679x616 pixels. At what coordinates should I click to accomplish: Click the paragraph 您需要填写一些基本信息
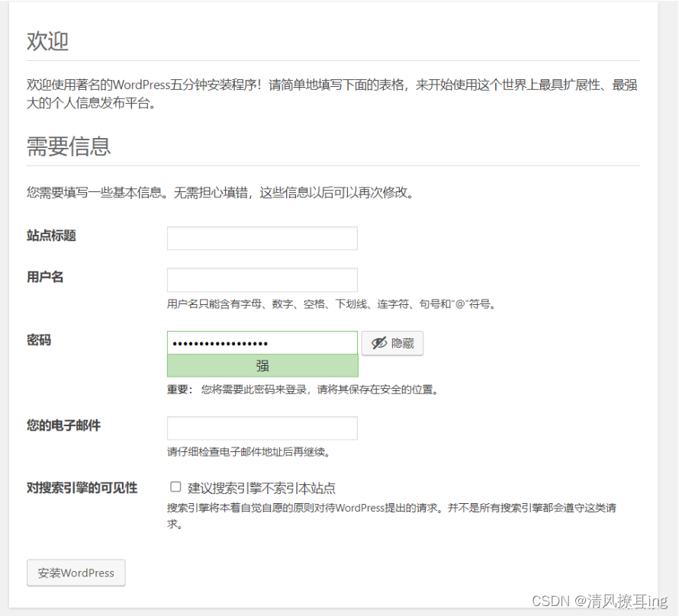pyautogui.click(x=220, y=192)
